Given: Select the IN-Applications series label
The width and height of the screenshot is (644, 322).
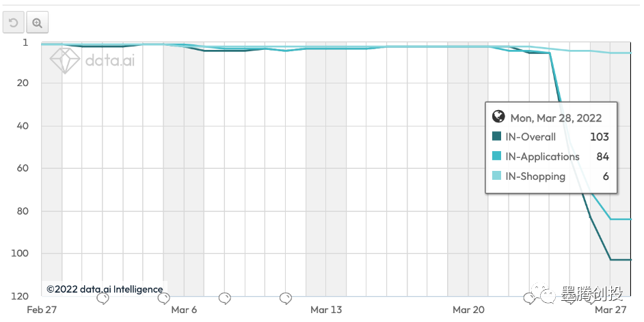Looking at the screenshot, I should click(542, 157).
